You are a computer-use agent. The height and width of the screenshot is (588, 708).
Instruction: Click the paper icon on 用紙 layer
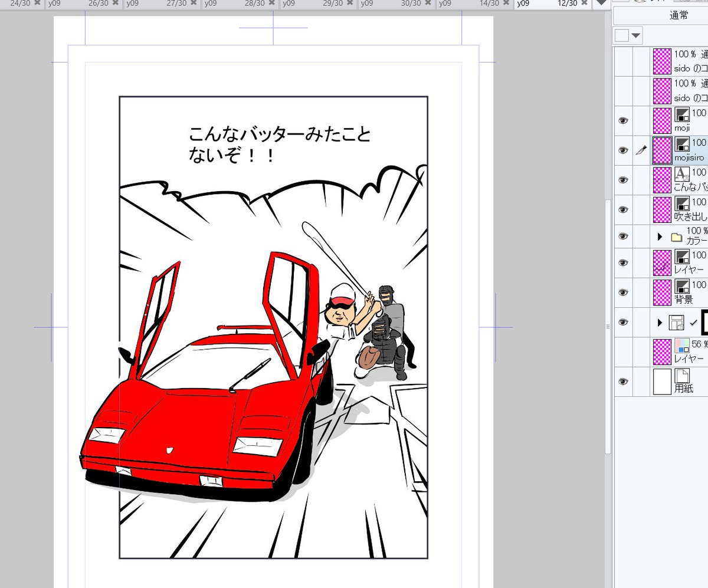pyautogui.click(x=681, y=376)
